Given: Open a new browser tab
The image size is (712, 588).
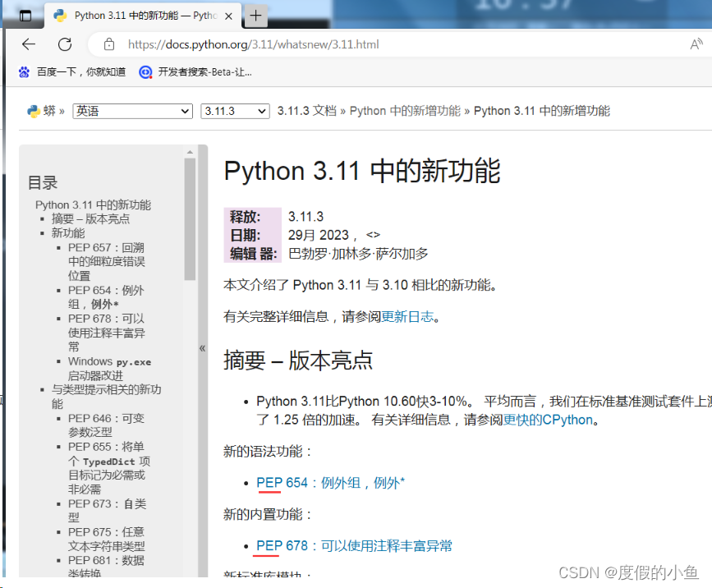Looking at the screenshot, I should point(255,15).
